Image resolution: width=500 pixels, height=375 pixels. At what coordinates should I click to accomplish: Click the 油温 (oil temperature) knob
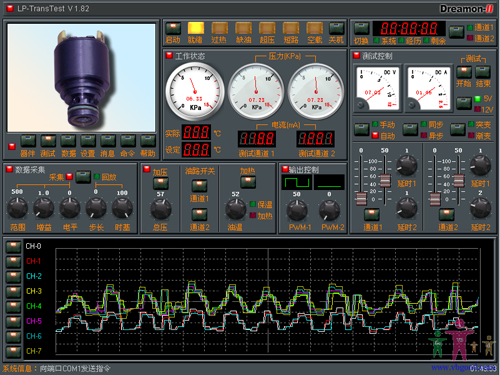coord(236,209)
